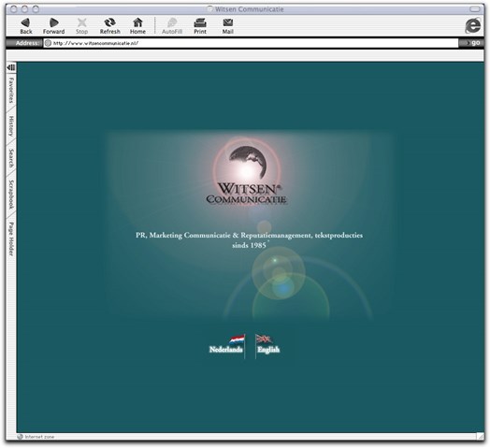Click the Stop loading icon

pyautogui.click(x=82, y=22)
